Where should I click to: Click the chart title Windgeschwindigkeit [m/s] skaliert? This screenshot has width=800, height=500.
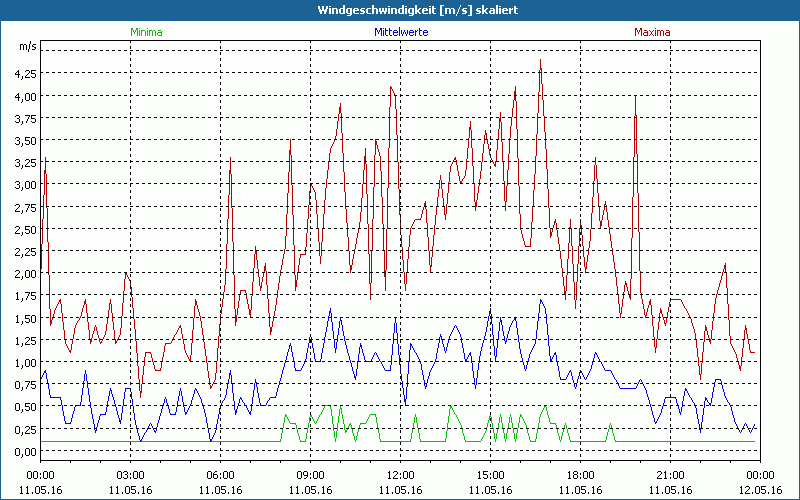point(400,9)
